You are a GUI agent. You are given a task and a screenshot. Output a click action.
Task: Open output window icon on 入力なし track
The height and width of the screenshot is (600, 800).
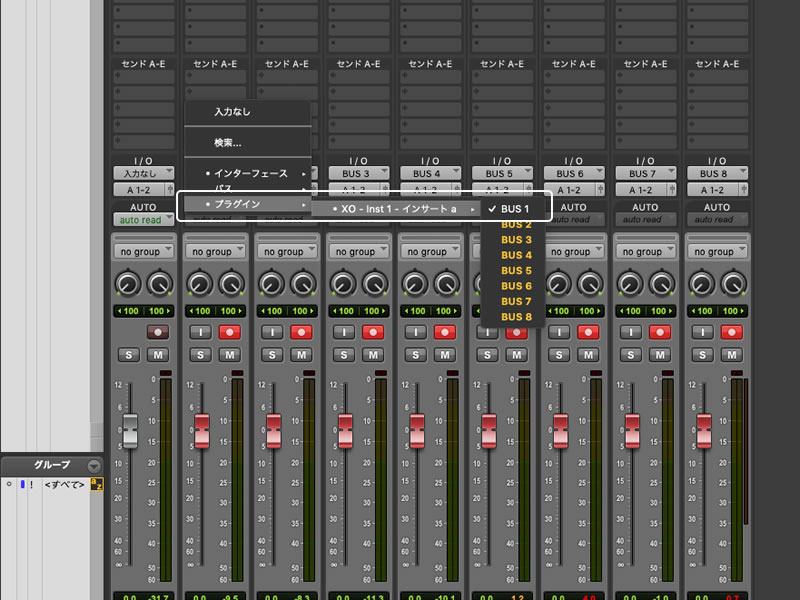(x=170, y=189)
